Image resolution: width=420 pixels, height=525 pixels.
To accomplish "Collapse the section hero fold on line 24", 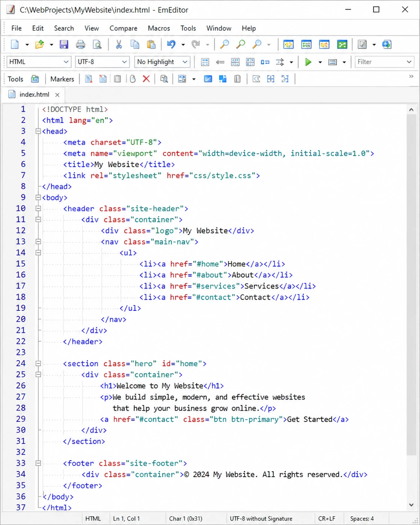I will [38, 363].
